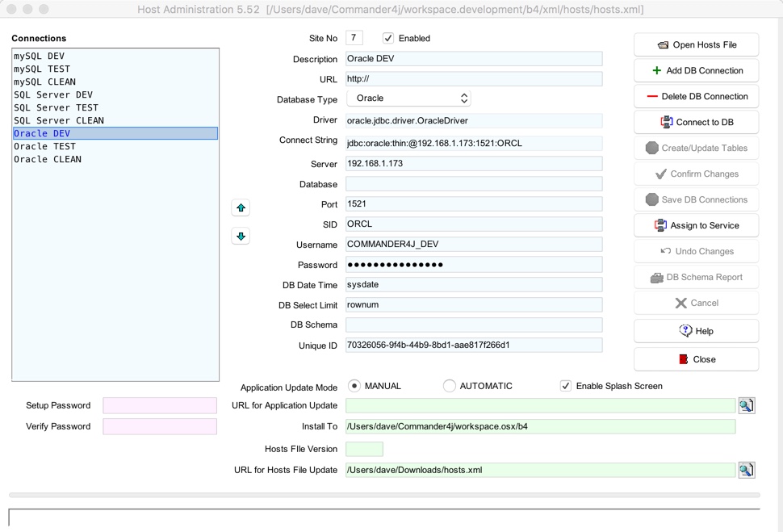
Task: Select SQL Server CLEAN connection
Action: 58,121
